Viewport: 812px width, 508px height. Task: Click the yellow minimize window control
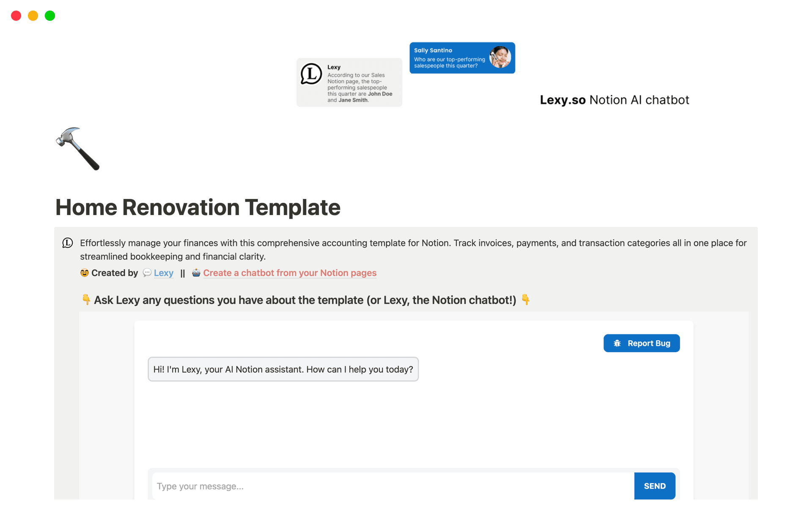coord(33,15)
